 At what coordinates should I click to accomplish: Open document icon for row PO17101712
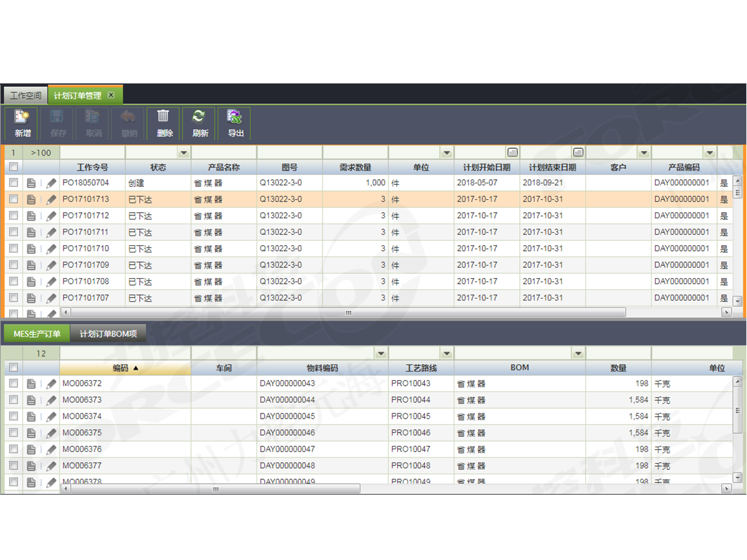[31, 216]
